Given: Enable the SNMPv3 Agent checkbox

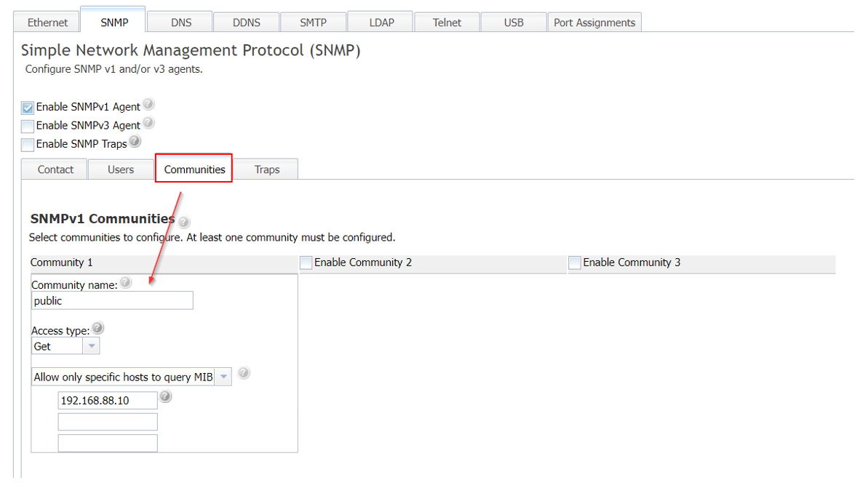Looking at the screenshot, I should point(27,125).
